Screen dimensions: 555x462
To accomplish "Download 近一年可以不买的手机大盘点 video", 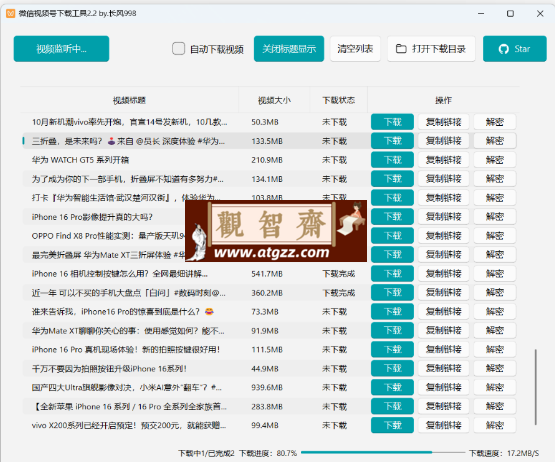I will [392, 292].
